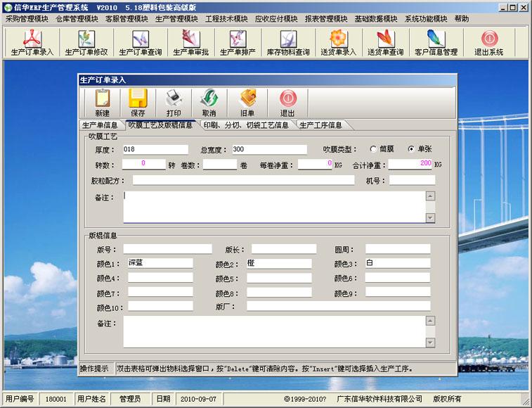Click 打印 printer icon
The height and width of the screenshot is (408, 532).
[x=174, y=103]
